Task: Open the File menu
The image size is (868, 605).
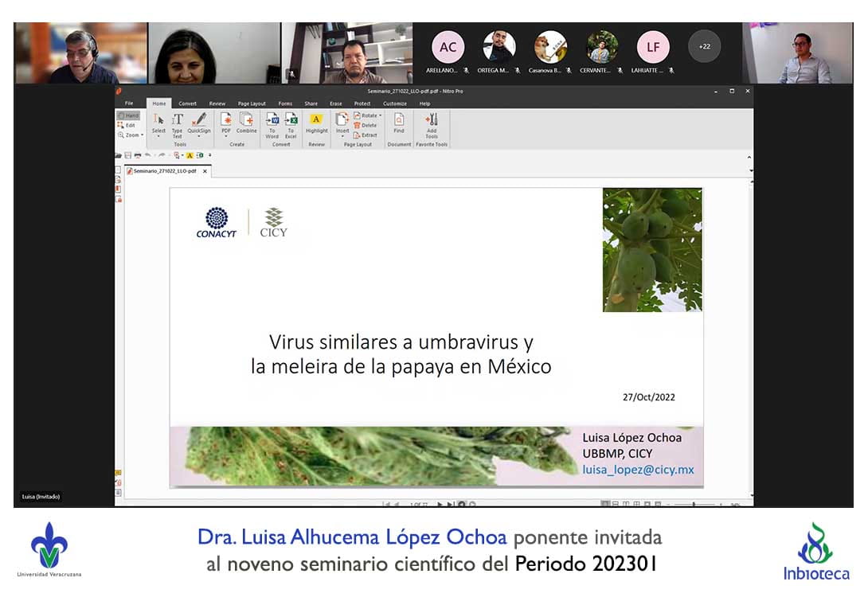Action: (129, 103)
